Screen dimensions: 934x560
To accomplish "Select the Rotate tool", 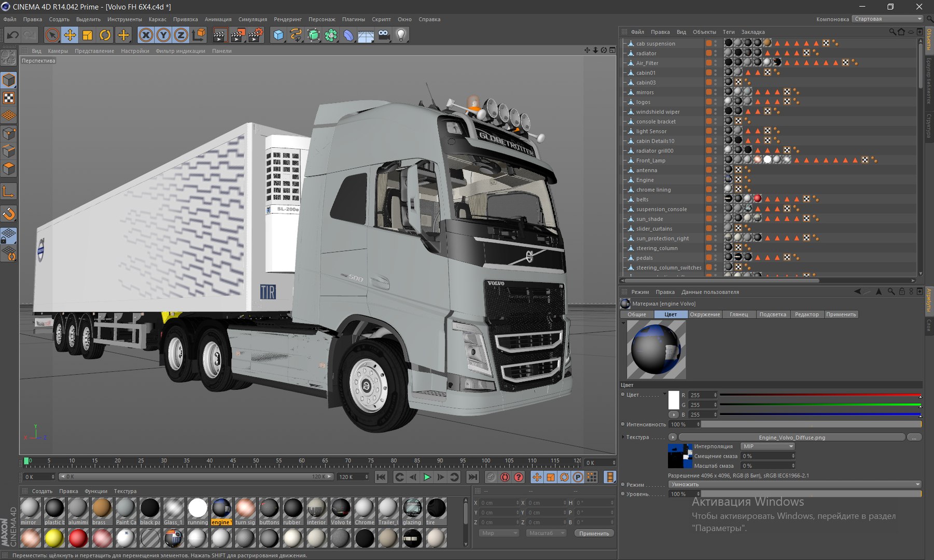I will coord(105,35).
